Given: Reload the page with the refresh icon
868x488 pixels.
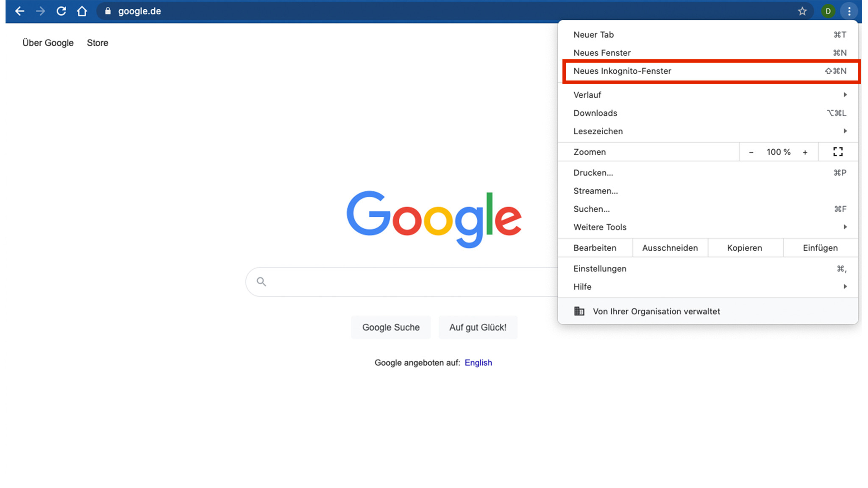Looking at the screenshot, I should point(61,11).
